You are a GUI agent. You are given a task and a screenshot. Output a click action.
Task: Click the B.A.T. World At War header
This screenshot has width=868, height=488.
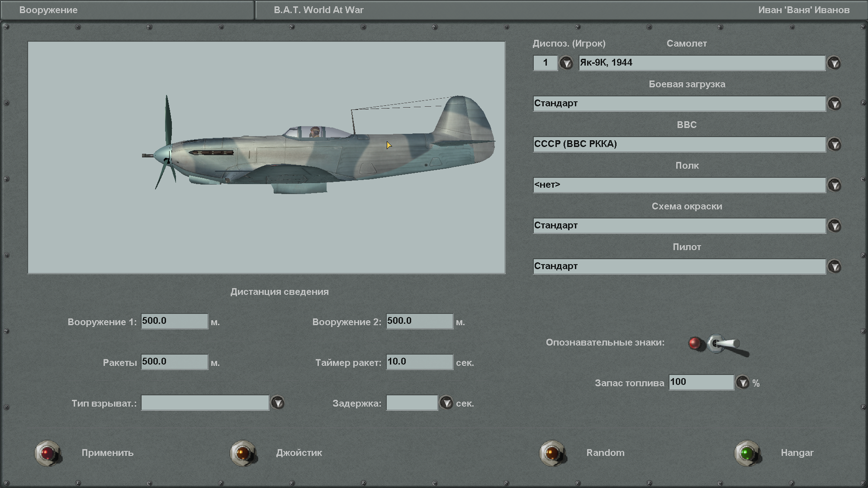318,10
